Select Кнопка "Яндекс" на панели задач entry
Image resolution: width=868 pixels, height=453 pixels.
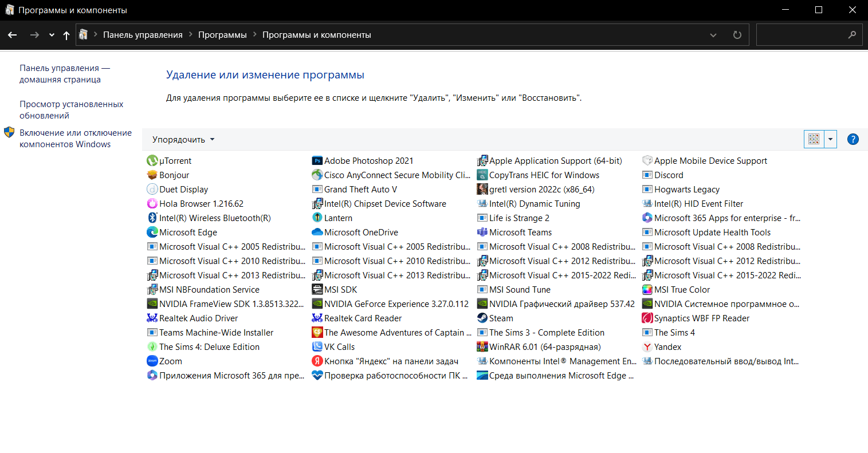[x=385, y=361]
